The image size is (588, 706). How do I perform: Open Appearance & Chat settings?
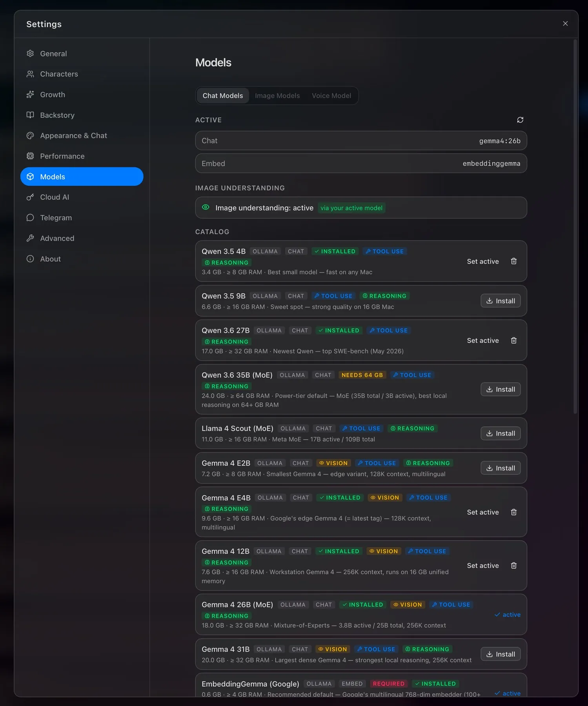(82, 136)
